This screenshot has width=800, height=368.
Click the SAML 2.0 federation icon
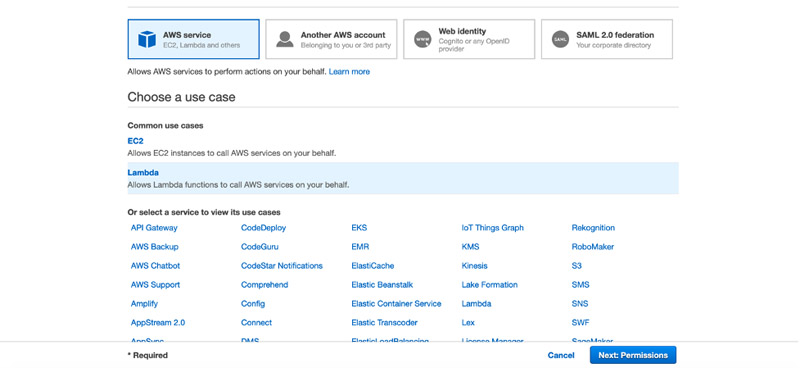coord(560,39)
